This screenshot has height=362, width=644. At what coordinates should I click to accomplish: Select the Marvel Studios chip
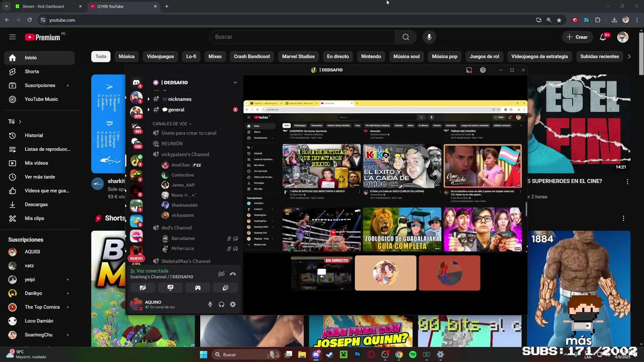tap(298, 56)
